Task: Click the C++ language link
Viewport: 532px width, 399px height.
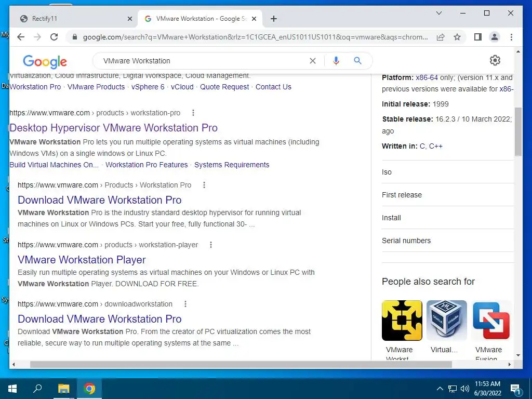Action: [x=436, y=146]
